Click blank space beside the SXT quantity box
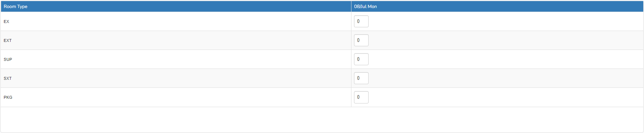The width and height of the screenshot is (644, 133). coord(506,78)
